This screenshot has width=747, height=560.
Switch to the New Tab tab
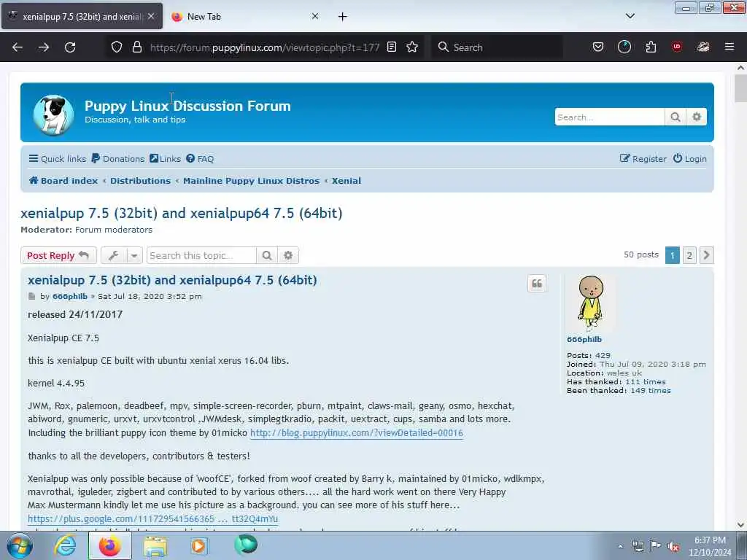(244, 17)
